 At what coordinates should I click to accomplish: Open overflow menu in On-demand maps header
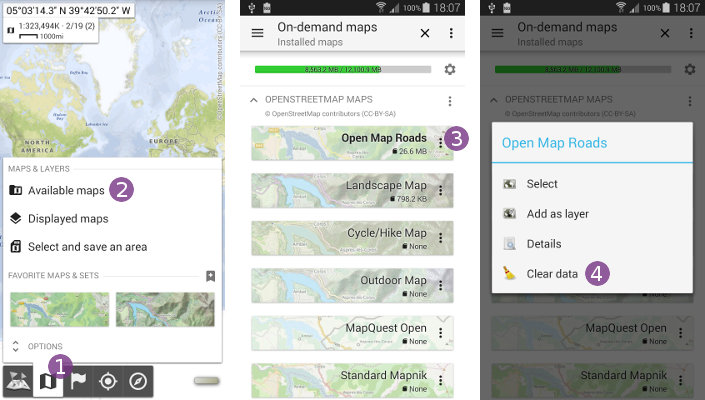(451, 33)
